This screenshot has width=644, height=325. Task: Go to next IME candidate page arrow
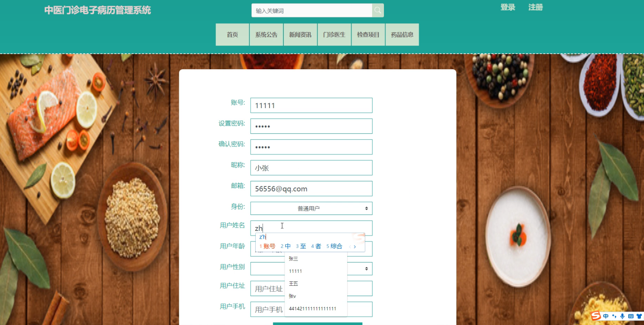(x=355, y=247)
